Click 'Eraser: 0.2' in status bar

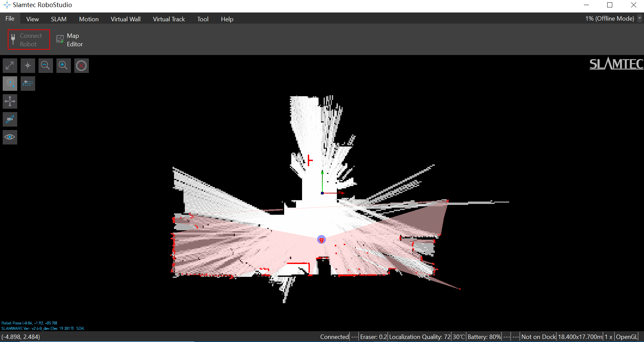click(373, 337)
